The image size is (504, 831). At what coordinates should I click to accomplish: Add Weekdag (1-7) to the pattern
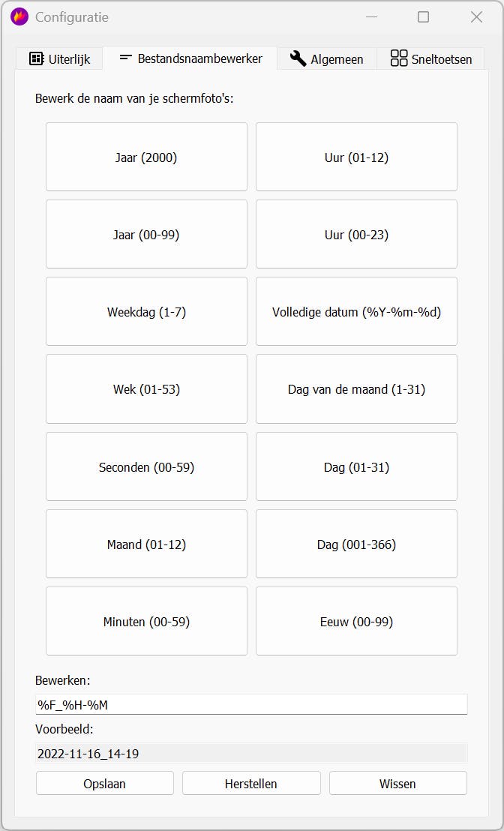click(146, 312)
